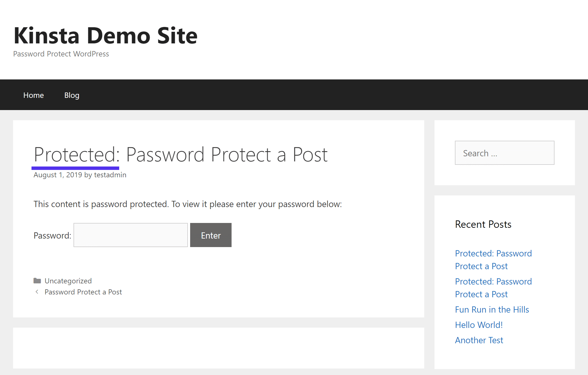Click the Another Test recent post
588x375 pixels.
(x=478, y=340)
